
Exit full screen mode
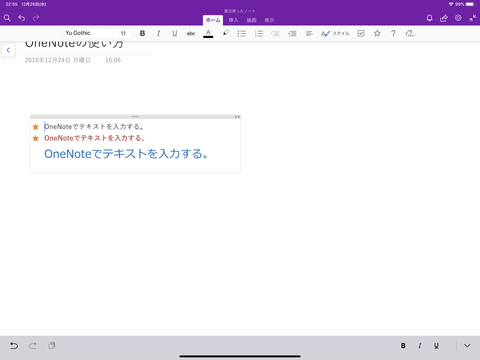[x=473, y=18]
